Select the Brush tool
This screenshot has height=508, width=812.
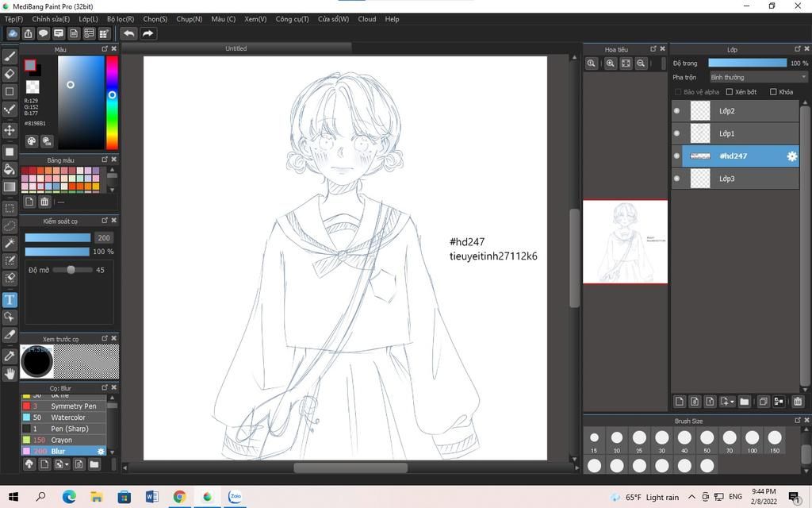coord(10,56)
